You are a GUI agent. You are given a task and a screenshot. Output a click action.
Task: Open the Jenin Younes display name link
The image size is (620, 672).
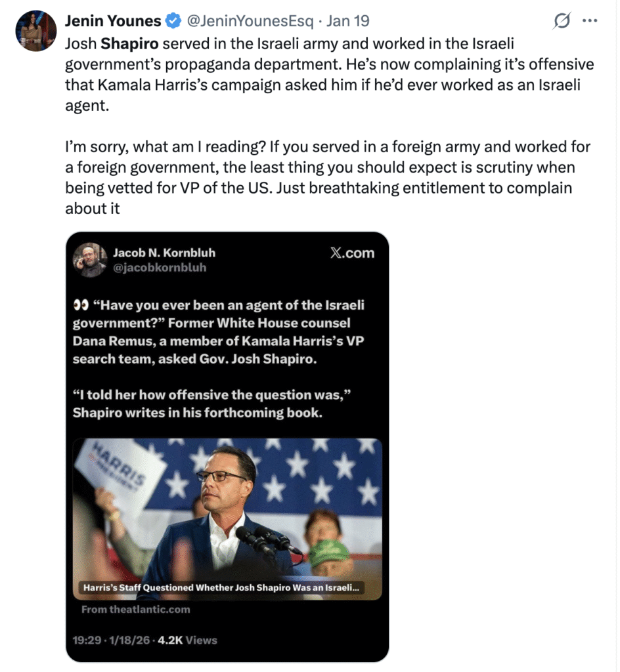click(x=112, y=22)
